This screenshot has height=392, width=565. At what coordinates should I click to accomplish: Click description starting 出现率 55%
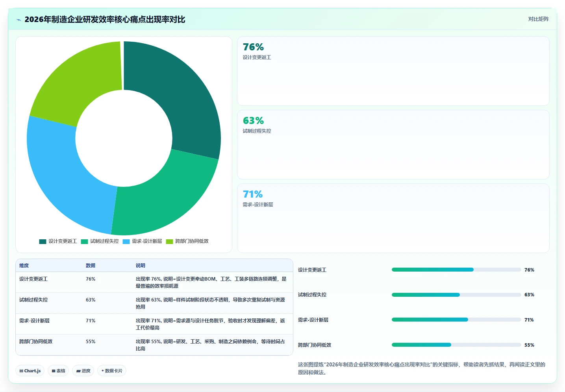click(211, 345)
